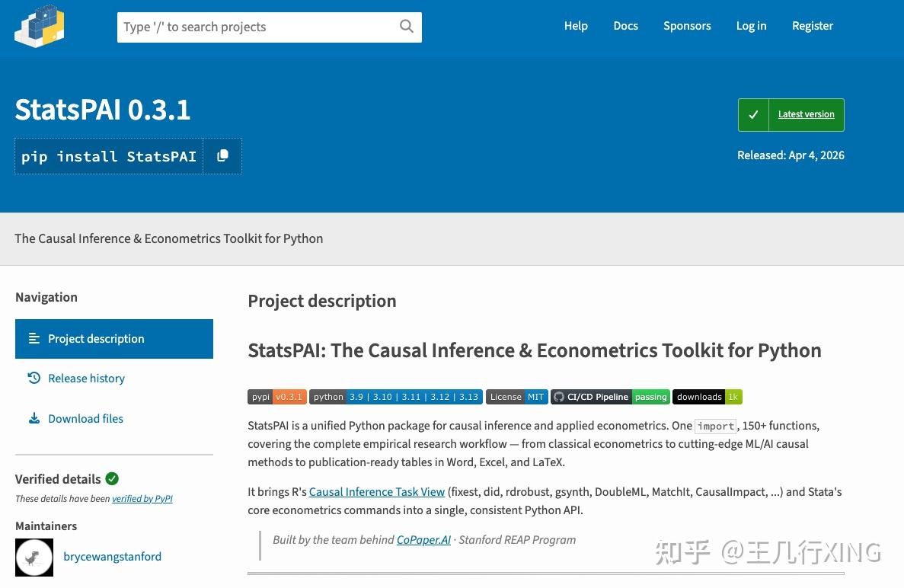The image size is (904, 588).
Task: Visit the CoPaper.AI link
Action: (x=423, y=540)
